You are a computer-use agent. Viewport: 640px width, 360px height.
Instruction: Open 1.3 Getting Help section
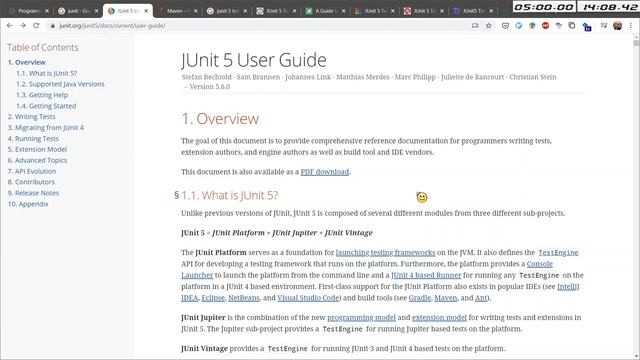[x=42, y=95]
